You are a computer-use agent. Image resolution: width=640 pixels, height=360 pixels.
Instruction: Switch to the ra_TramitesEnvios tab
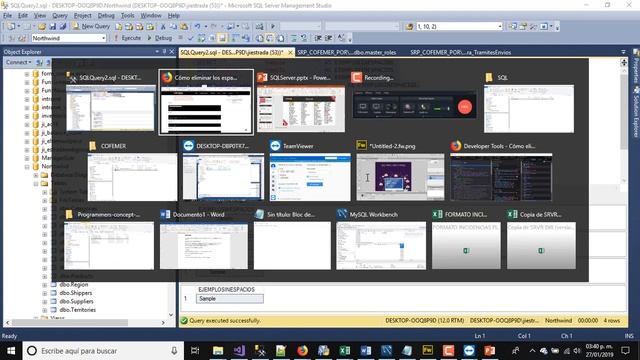(460, 52)
